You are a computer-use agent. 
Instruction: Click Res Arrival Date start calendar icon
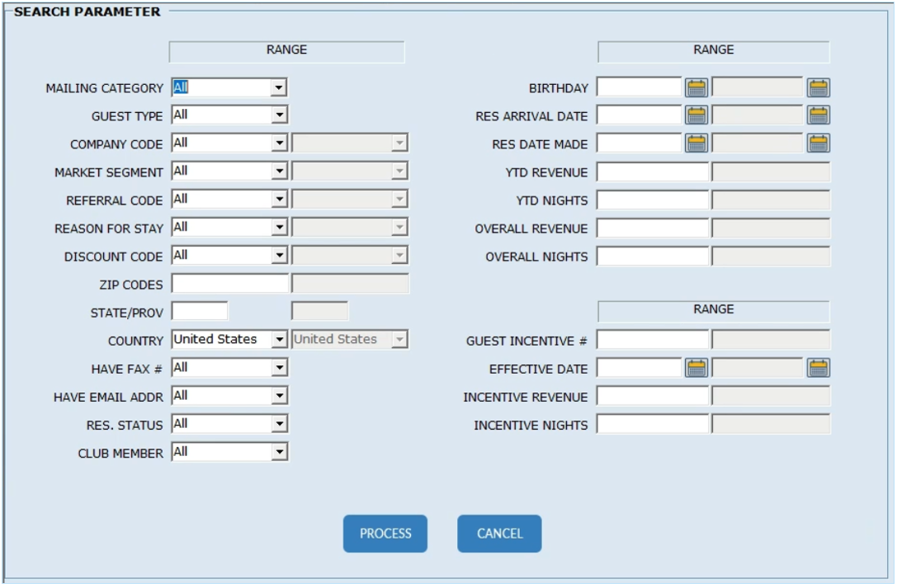[696, 115]
